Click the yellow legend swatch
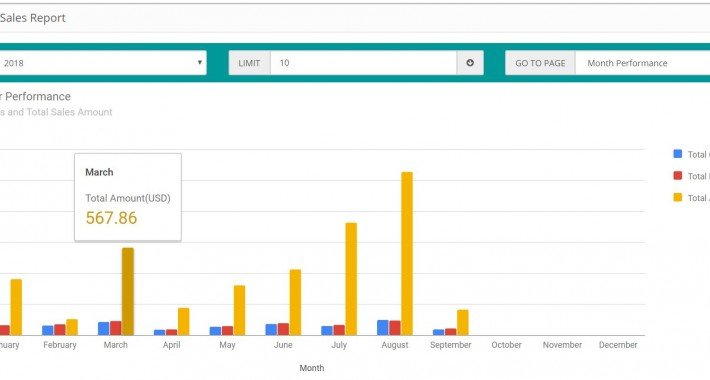Image resolution: width=710 pixels, height=380 pixels. (678, 197)
